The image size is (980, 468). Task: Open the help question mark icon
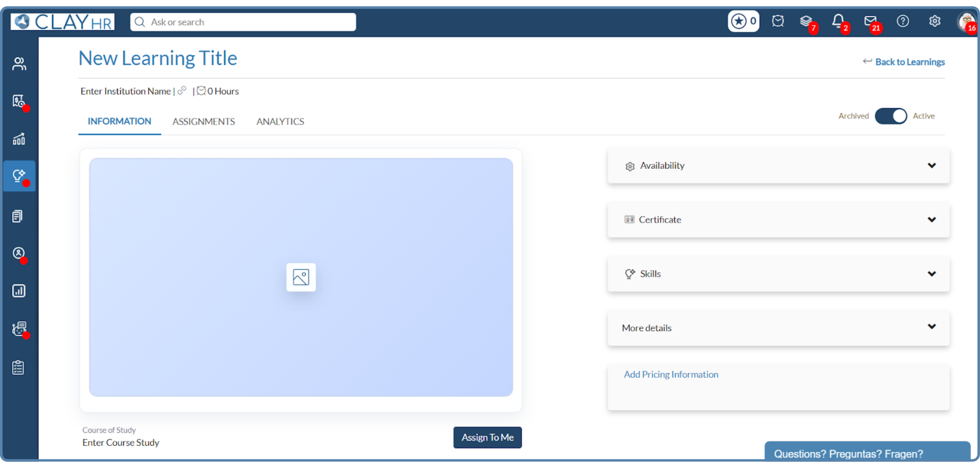(x=903, y=21)
